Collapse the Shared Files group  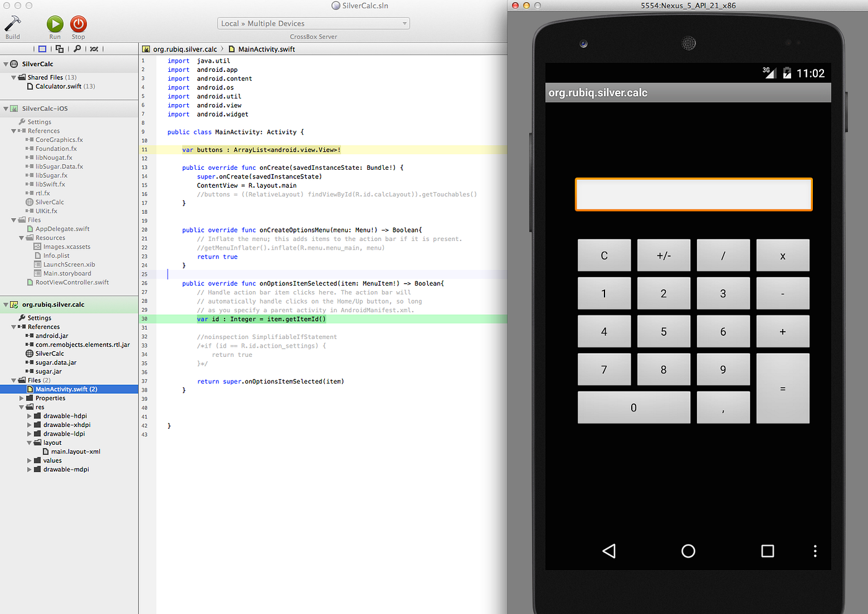[x=14, y=77]
